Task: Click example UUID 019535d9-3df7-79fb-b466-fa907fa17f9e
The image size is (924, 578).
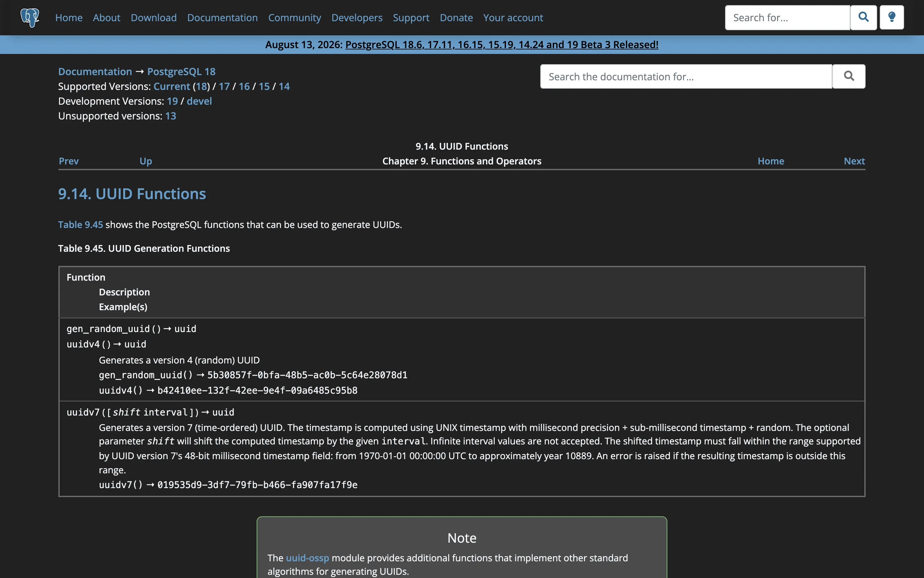Action: pos(257,485)
